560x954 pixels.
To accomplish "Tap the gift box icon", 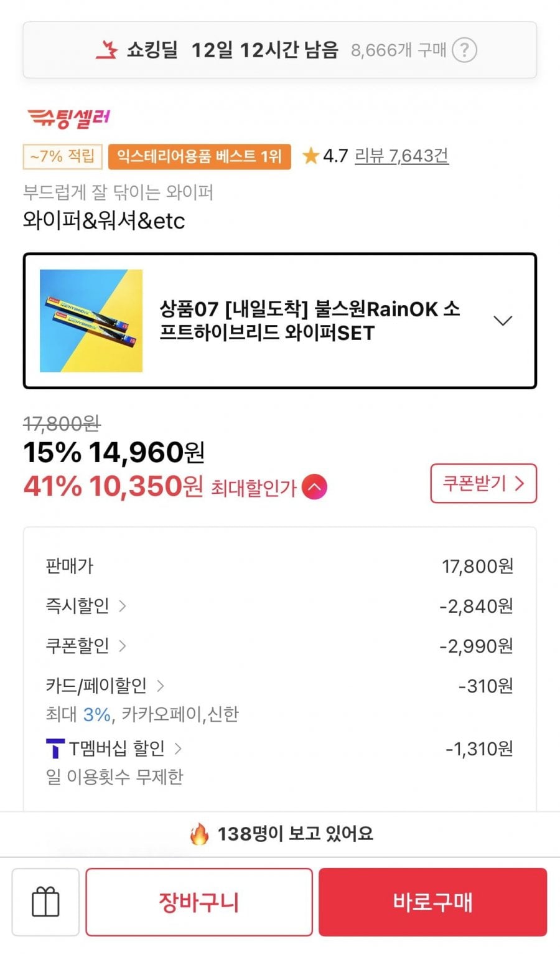I will (45, 902).
